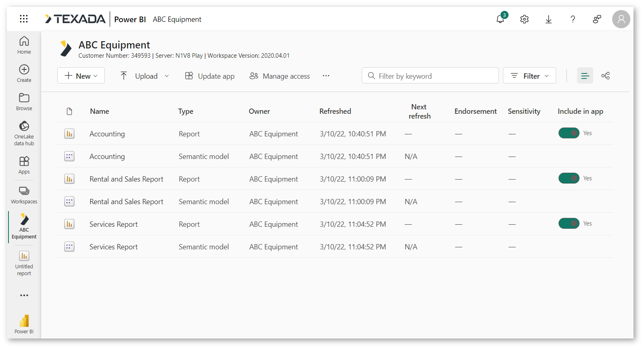Sort by Type column header

186,111
